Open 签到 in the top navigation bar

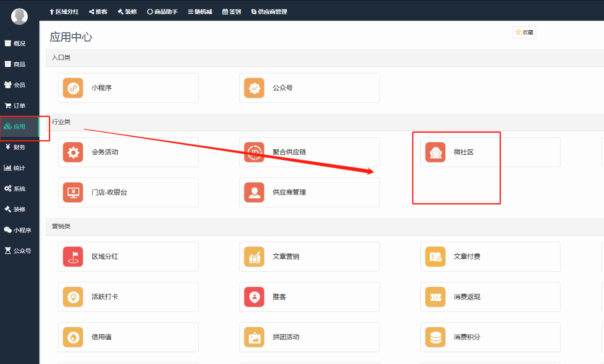pos(232,12)
